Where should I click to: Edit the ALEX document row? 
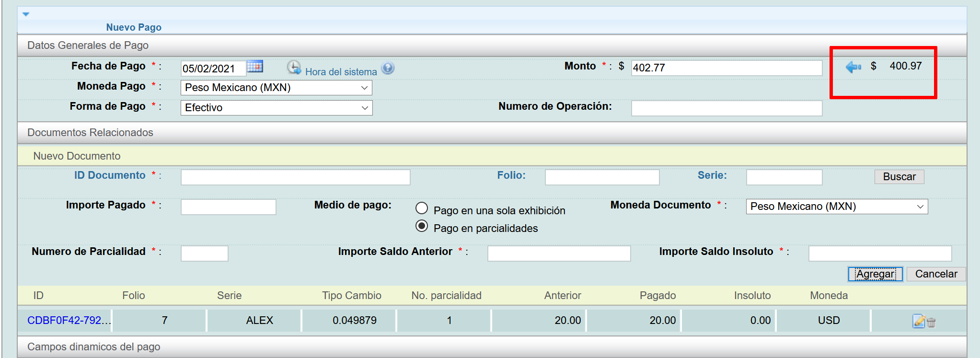918,321
